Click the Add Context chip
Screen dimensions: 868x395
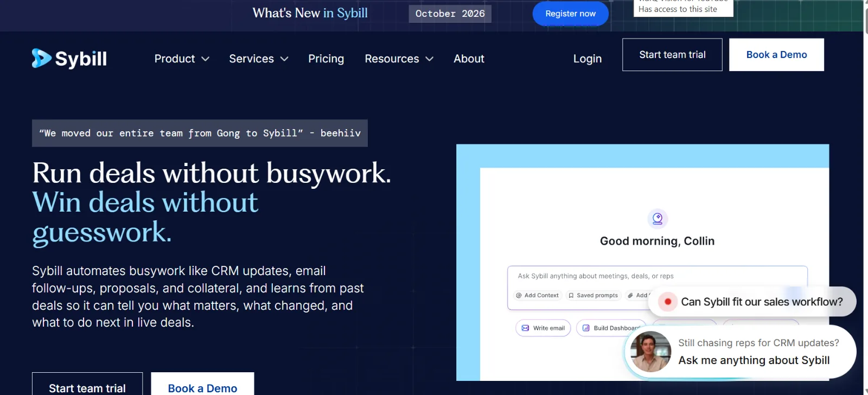point(537,295)
